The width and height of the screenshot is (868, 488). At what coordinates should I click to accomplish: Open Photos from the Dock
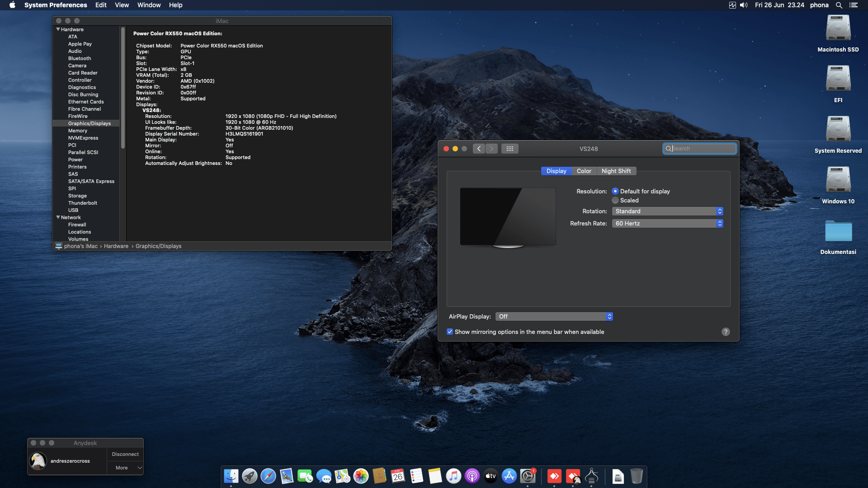point(361,476)
